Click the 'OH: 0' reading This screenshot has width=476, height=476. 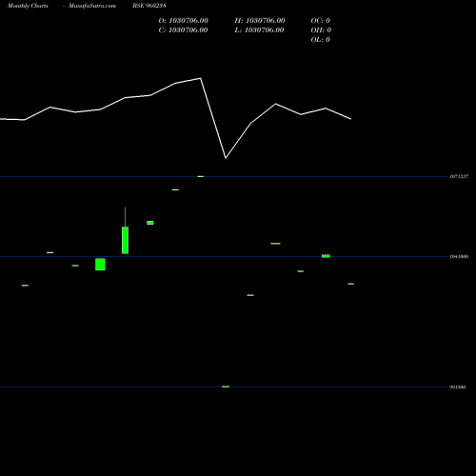pos(321,30)
